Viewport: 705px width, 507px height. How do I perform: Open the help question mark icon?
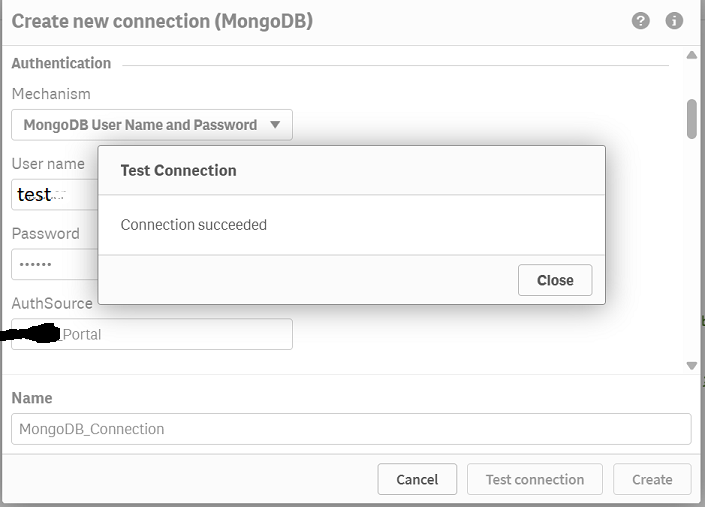point(640,21)
